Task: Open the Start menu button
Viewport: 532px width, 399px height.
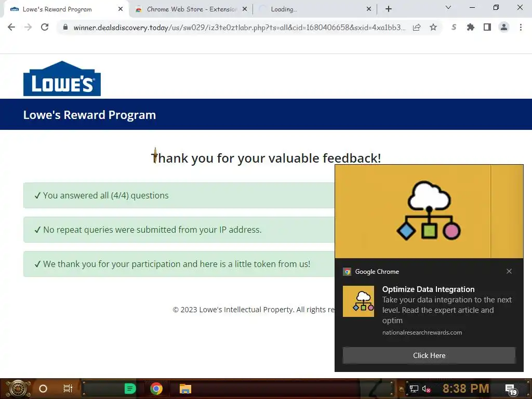Action: tap(18, 389)
